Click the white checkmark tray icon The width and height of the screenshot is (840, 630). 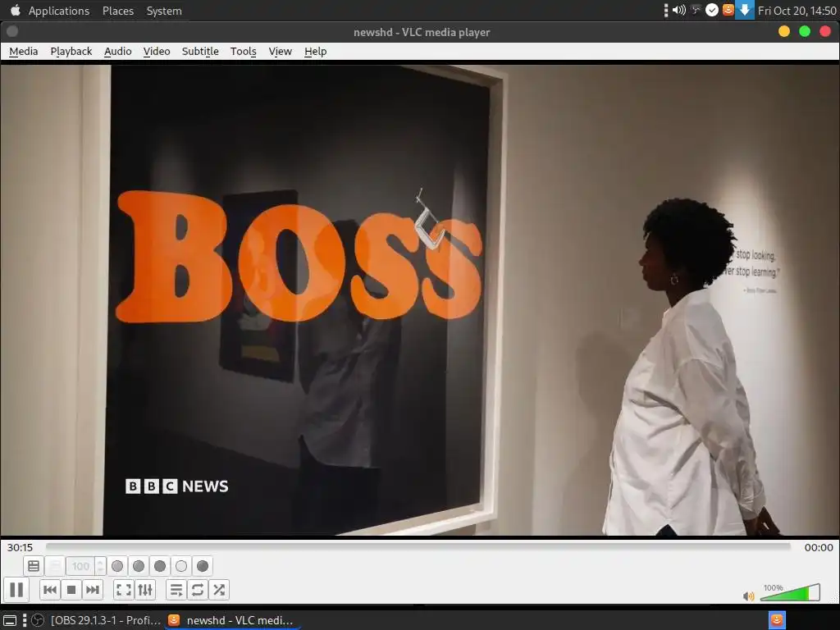point(711,10)
